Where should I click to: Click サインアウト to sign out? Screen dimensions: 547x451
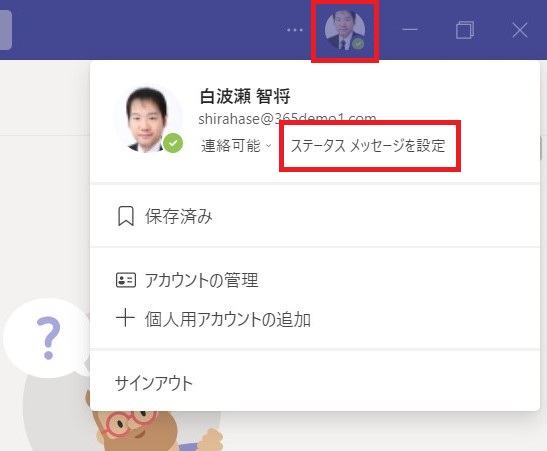click(x=154, y=383)
